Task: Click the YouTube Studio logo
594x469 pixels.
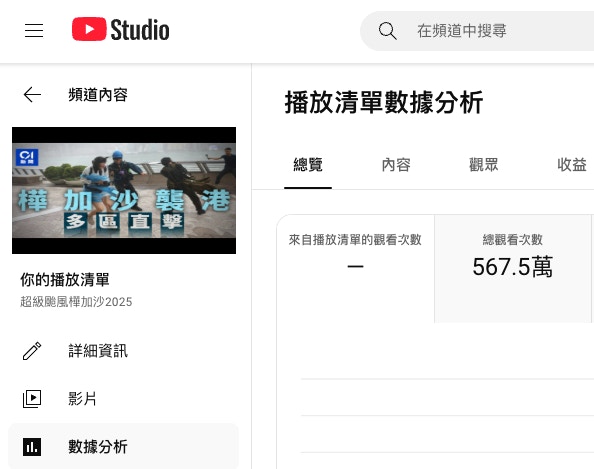Action: pos(120,29)
